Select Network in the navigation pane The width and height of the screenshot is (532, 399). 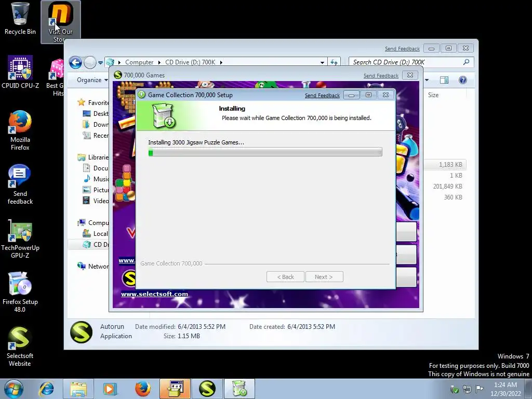pos(94,267)
